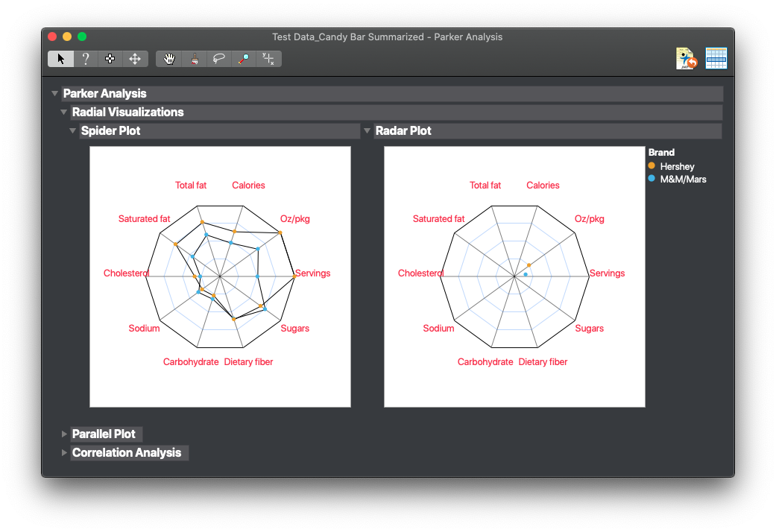Screen dimensions: 776x532
Task: Collapse the Spider Plot section
Action: click(73, 131)
